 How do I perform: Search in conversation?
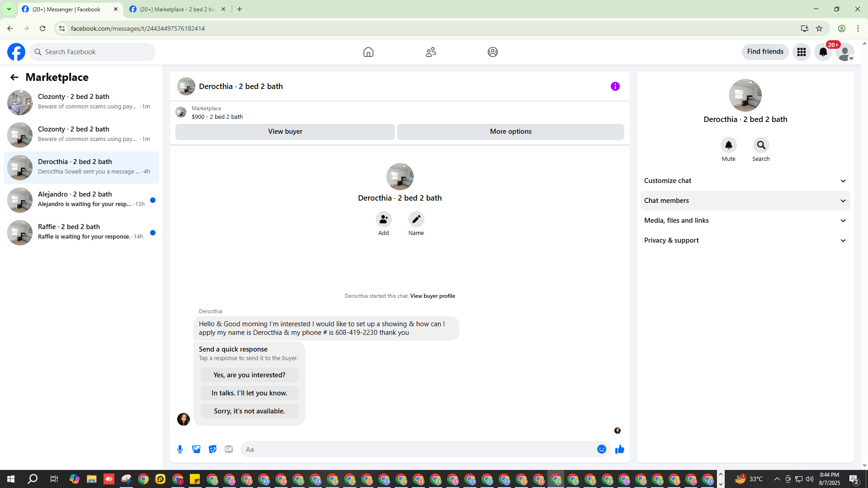coord(761,145)
